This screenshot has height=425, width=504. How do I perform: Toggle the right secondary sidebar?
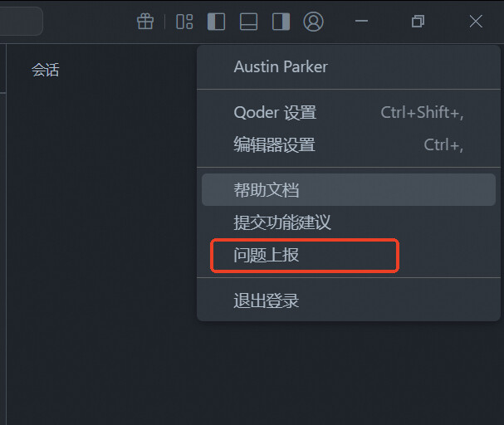click(281, 22)
